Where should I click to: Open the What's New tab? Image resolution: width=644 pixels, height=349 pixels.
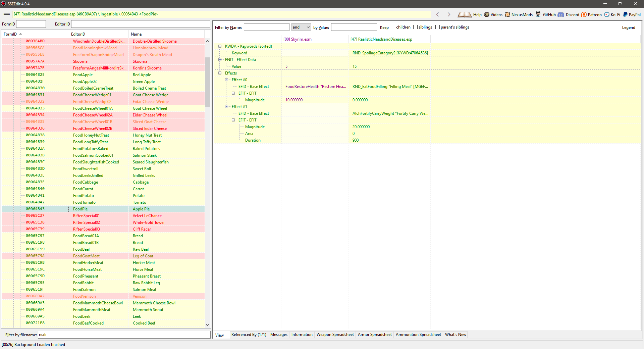coord(455,335)
